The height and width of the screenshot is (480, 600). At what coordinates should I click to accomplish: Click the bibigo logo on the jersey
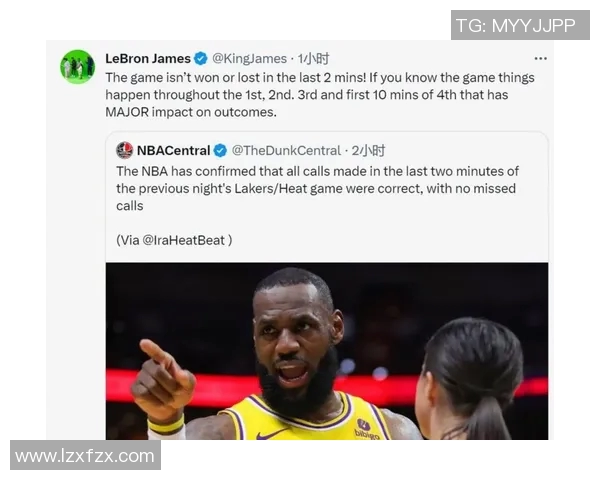click(367, 428)
